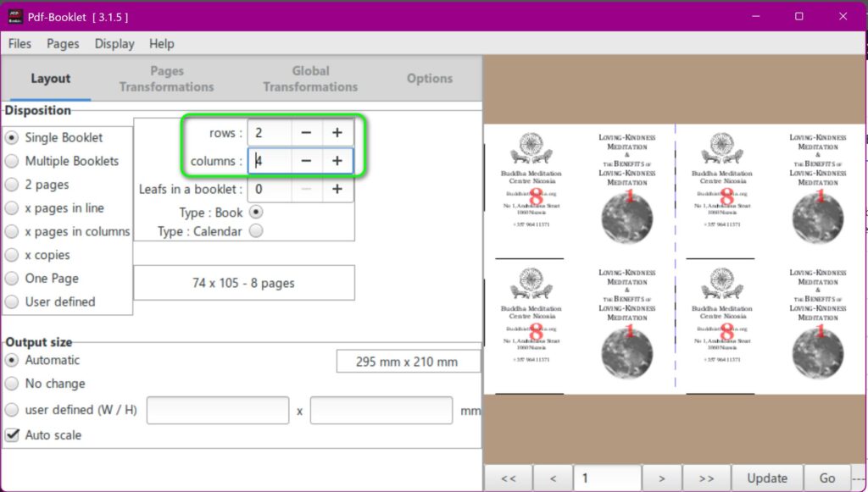Screen dimensions: 868x492
Task: Go to first preview page with <<
Action: pyautogui.click(x=509, y=478)
